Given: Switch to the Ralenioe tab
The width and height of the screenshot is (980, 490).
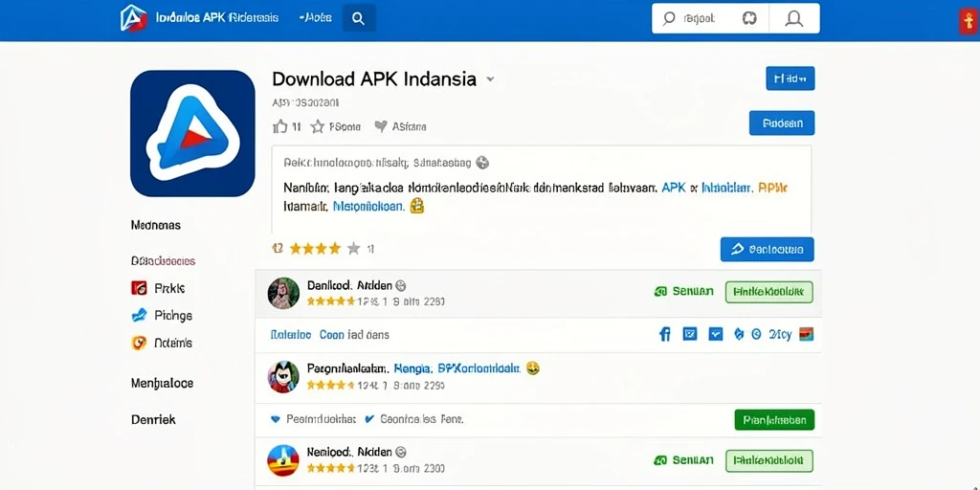Looking at the screenshot, I should coord(291,334).
